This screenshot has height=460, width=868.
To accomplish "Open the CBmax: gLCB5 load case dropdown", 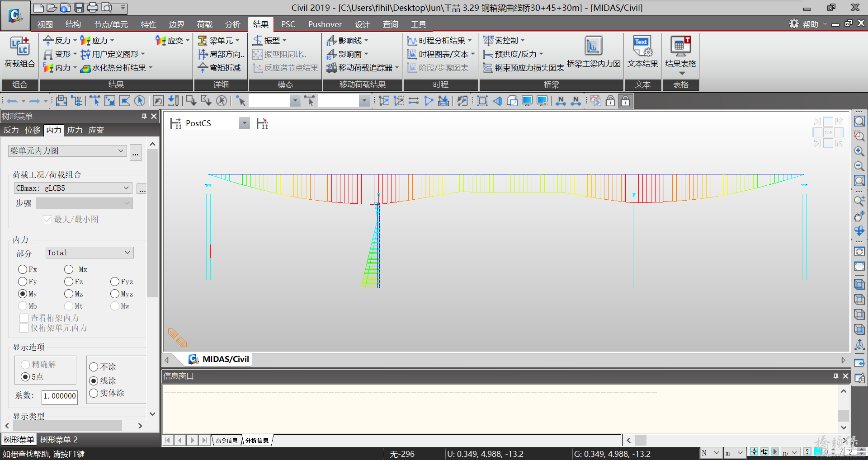I will 73,188.
